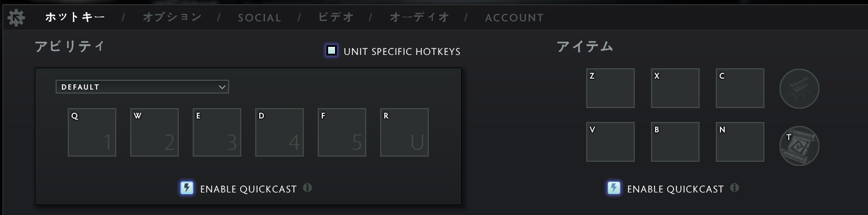Click lightning icon for ability quickcast
The image size is (868, 215).
click(x=187, y=188)
